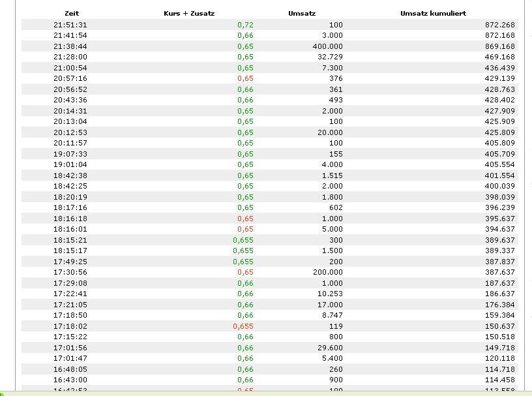
Task: Click the volume 361
Action: point(336,89)
